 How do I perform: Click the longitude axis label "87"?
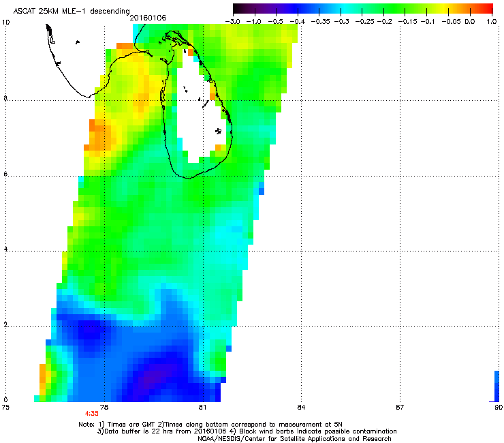[x=400, y=407]
